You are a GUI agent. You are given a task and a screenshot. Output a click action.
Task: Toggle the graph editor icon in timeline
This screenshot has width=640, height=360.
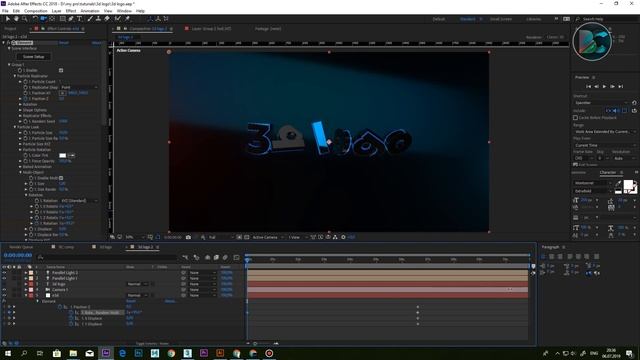click(236, 258)
